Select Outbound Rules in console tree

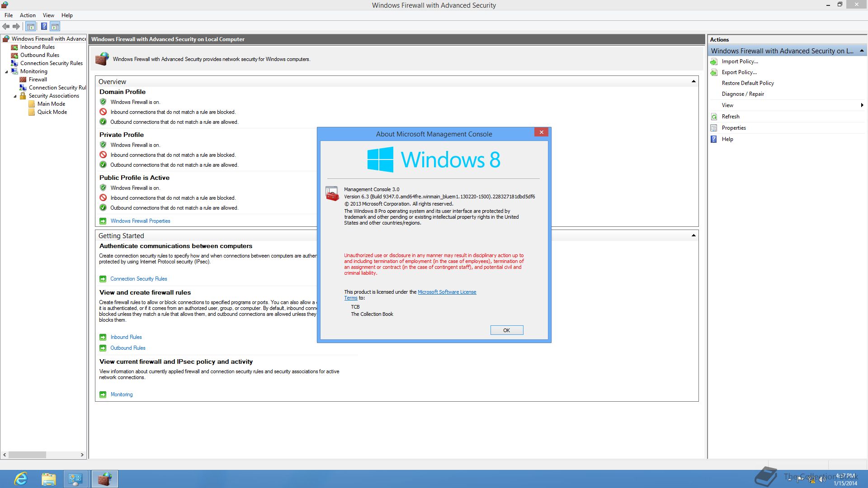coord(39,55)
